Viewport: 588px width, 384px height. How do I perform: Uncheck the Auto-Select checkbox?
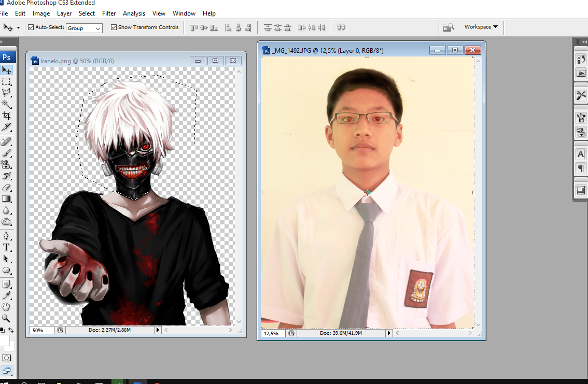click(31, 27)
